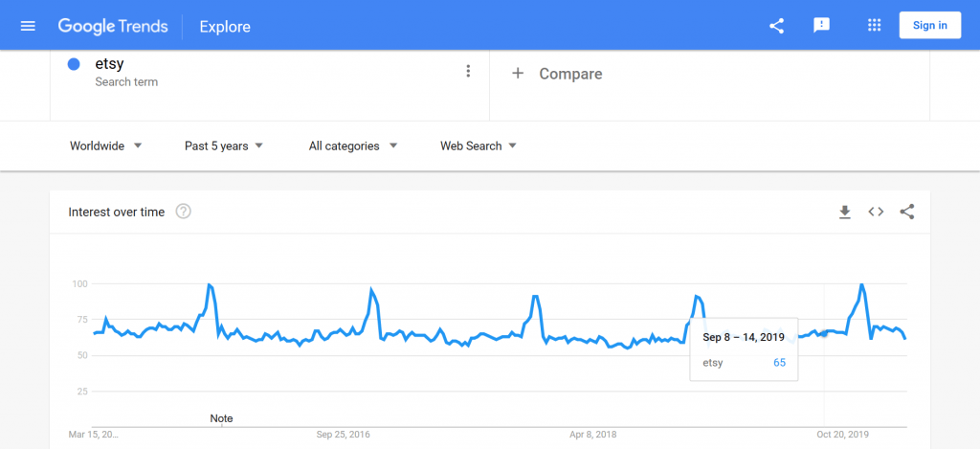Open the Google apps grid
Screen dimensions: 980x449
coord(875,26)
